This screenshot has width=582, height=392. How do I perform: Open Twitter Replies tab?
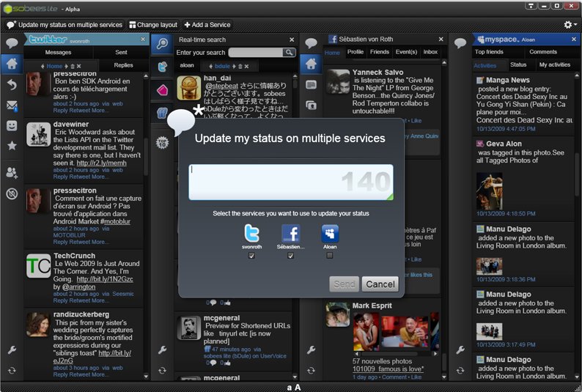[x=124, y=65]
